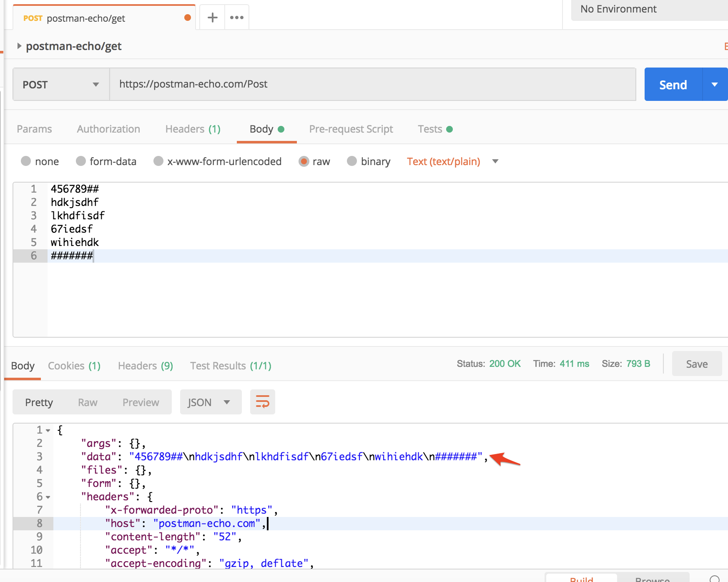The image size is (728, 582).
Task: Select the raw body type
Action: pyautogui.click(x=304, y=161)
